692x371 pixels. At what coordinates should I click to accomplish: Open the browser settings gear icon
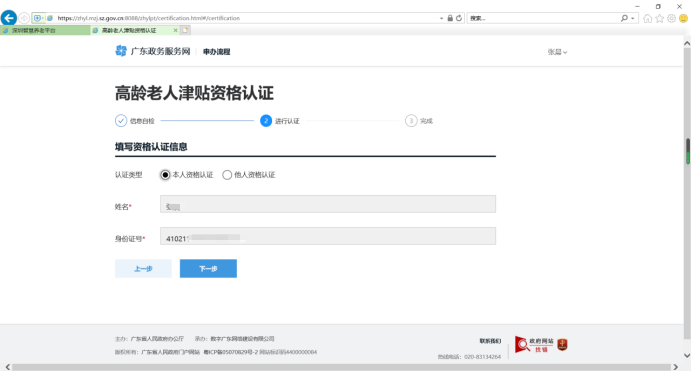[x=671, y=18]
